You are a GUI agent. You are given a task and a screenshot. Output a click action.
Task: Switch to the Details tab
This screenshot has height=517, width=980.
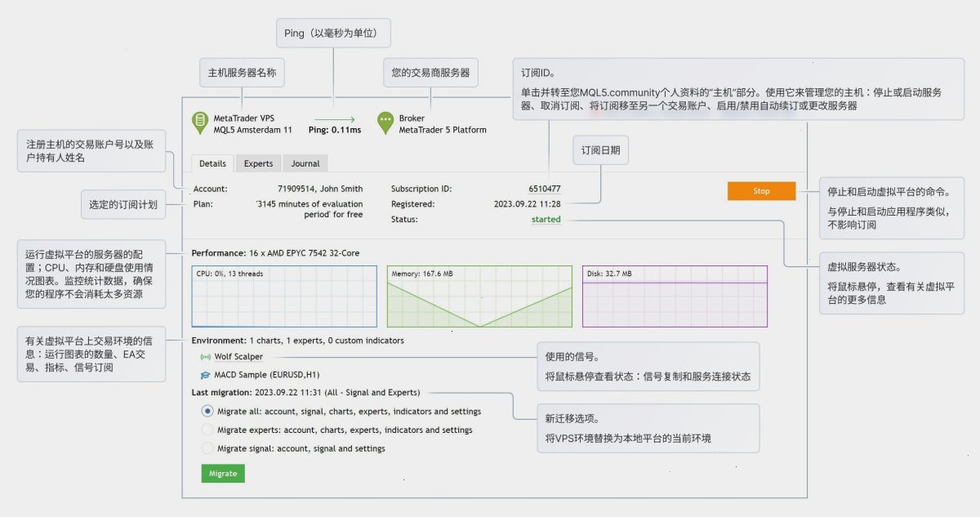(212, 163)
